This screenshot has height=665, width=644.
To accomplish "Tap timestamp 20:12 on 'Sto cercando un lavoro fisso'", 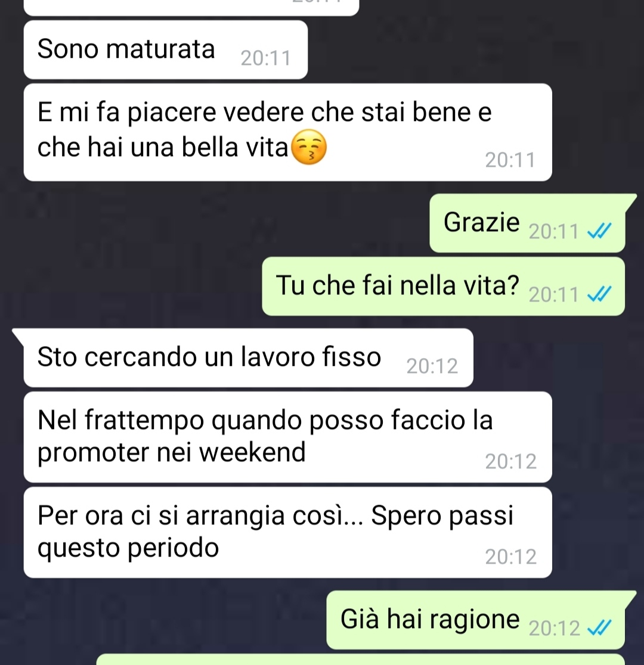I will (432, 366).
